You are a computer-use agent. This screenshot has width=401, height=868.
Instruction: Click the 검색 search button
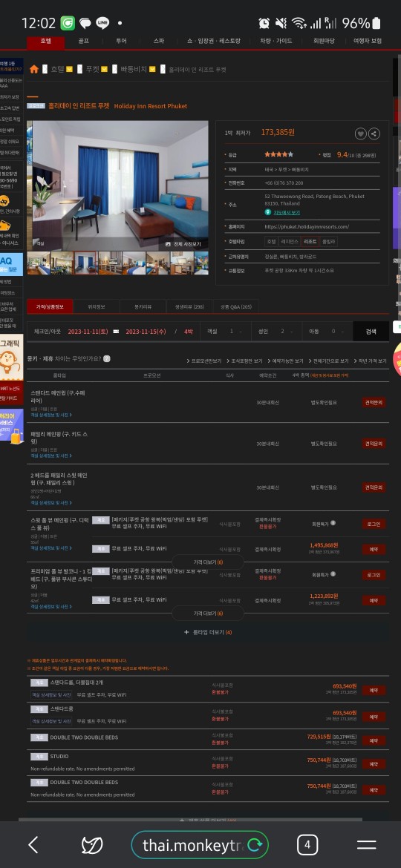click(371, 332)
